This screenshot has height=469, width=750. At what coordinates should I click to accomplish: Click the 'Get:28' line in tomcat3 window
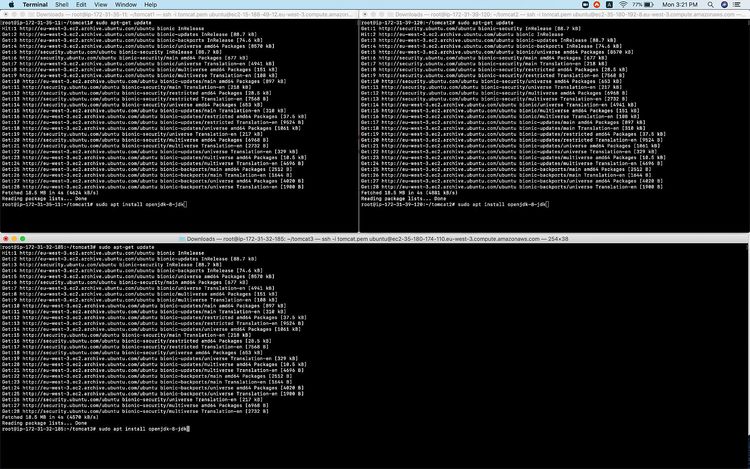(135, 411)
